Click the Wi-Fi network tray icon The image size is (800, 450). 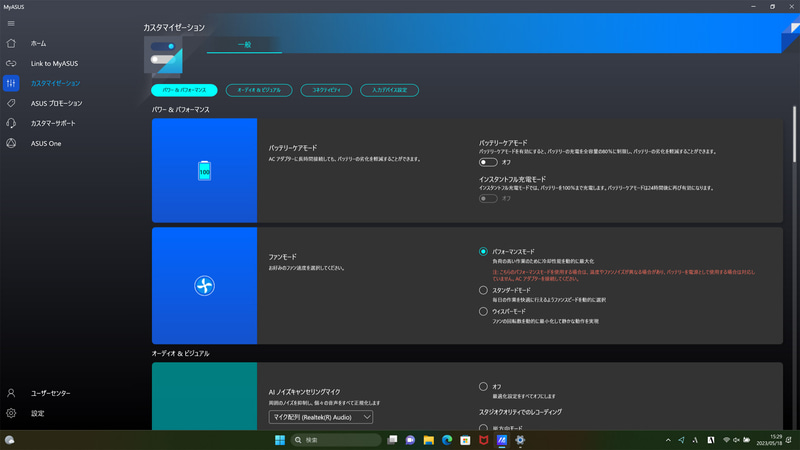tap(726, 440)
